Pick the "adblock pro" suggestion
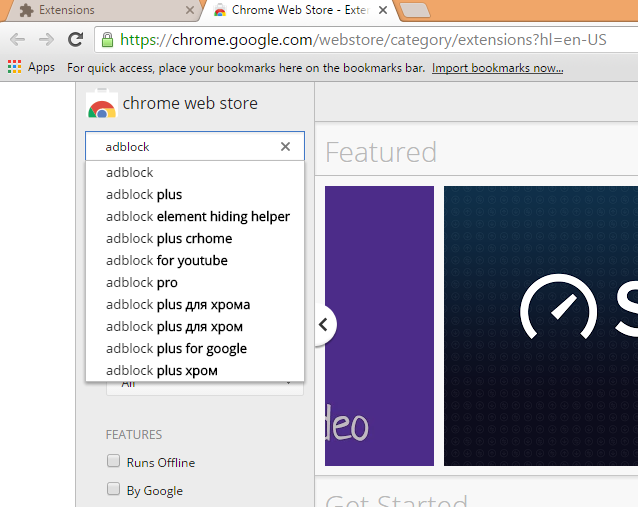 pos(195,282)
